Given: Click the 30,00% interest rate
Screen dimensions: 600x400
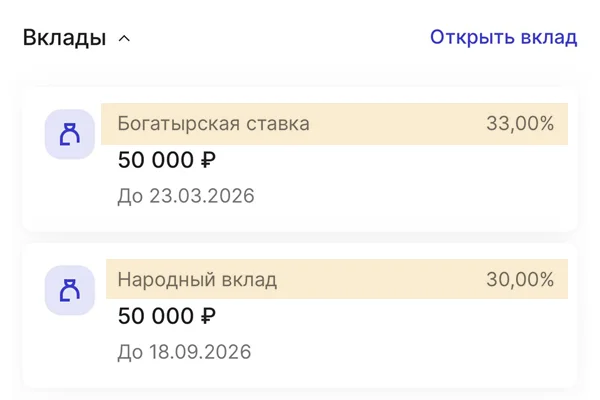Looking at the screenshot, I should 520,280.
